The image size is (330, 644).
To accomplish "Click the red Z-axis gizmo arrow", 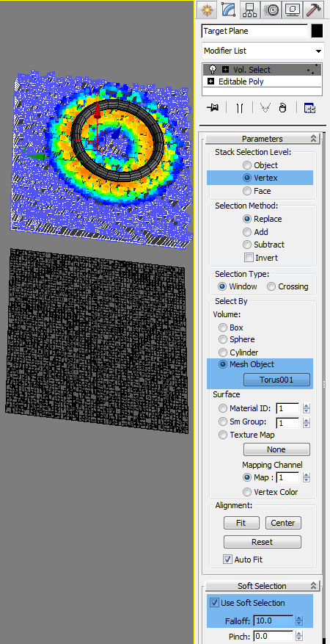I will [x=98, y=111].
